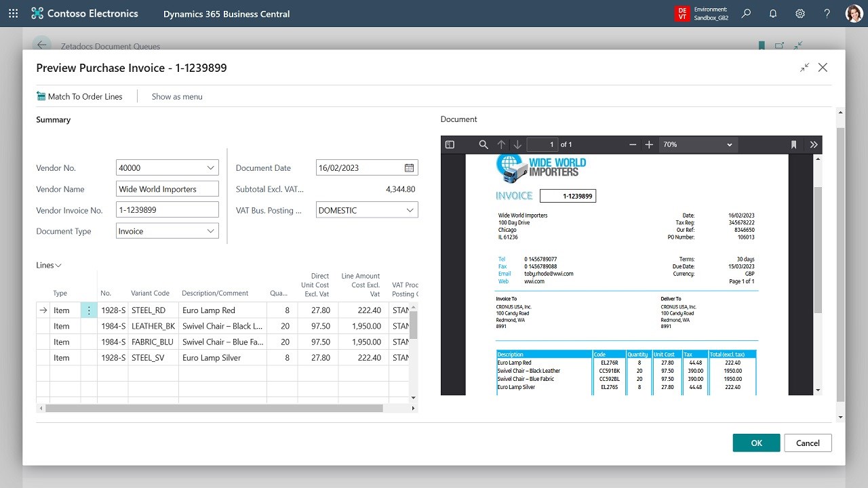Toggle the PDF viewer sidebar
This screenshot has width=868, height=488.
pyautogui.click(x=450, y=144)
